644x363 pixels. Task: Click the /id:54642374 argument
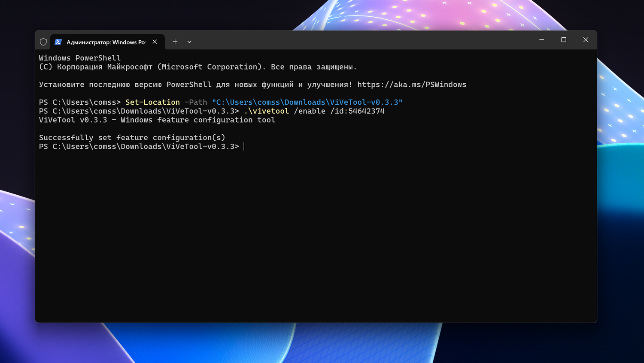[358, 111]
